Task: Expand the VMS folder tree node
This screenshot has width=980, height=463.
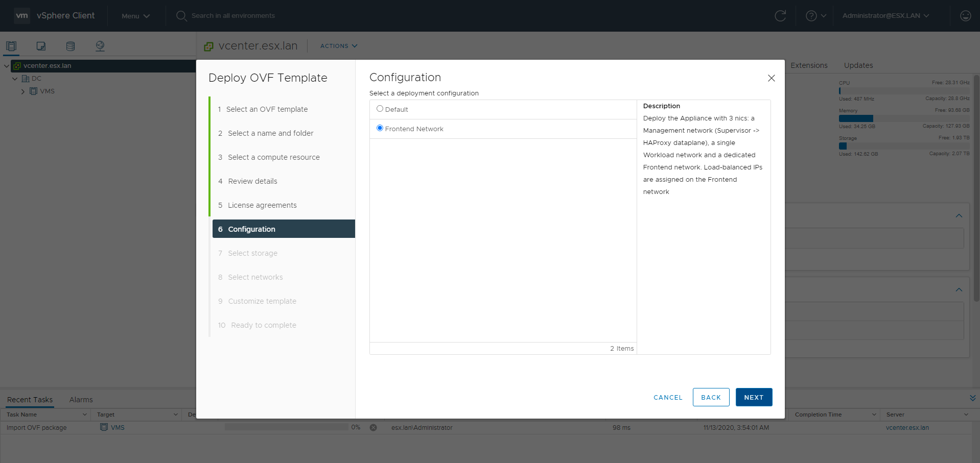Action: pyautogui.click(x=23, y=91)
